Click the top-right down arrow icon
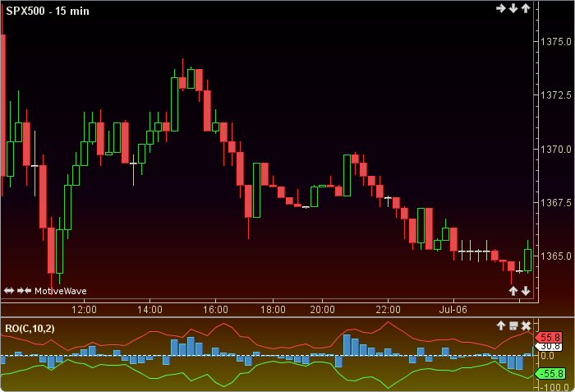 click(x=513, y=8)
